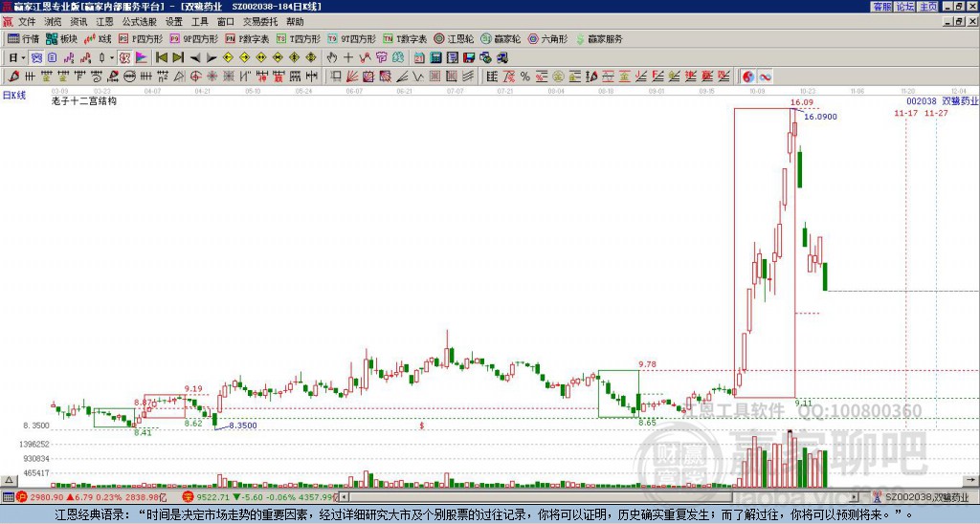This screenshot has height=524, width=980.
Task: Open the 江恩轮 tool
Action: point(454,38)
